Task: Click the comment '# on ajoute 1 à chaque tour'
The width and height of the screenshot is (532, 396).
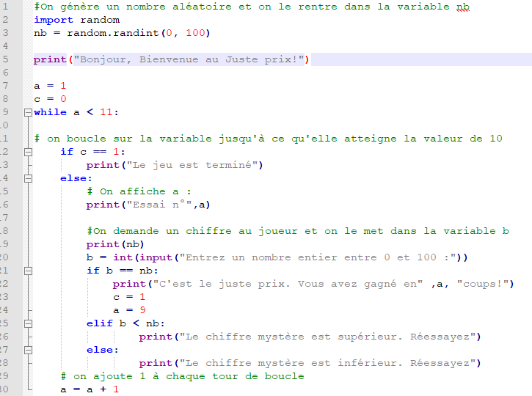Action: 182,376
